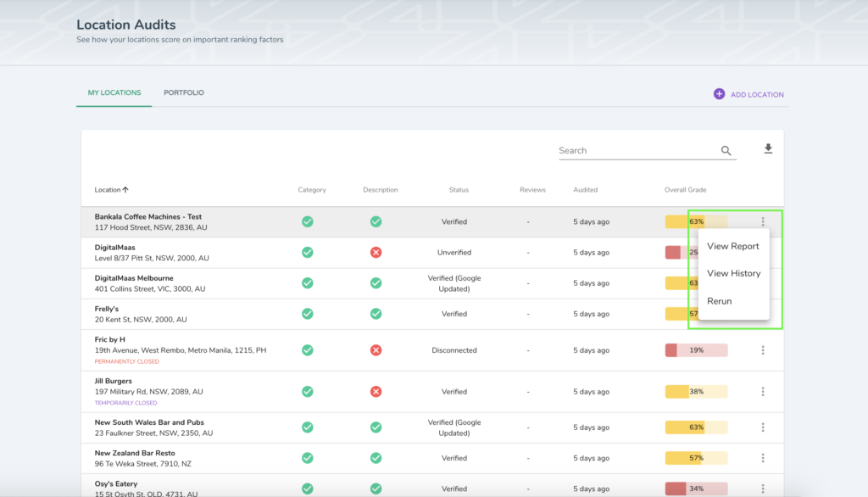Download the audits list via download icon
The width and height of the screenshot is (868, 497).
tap(768, 148)
